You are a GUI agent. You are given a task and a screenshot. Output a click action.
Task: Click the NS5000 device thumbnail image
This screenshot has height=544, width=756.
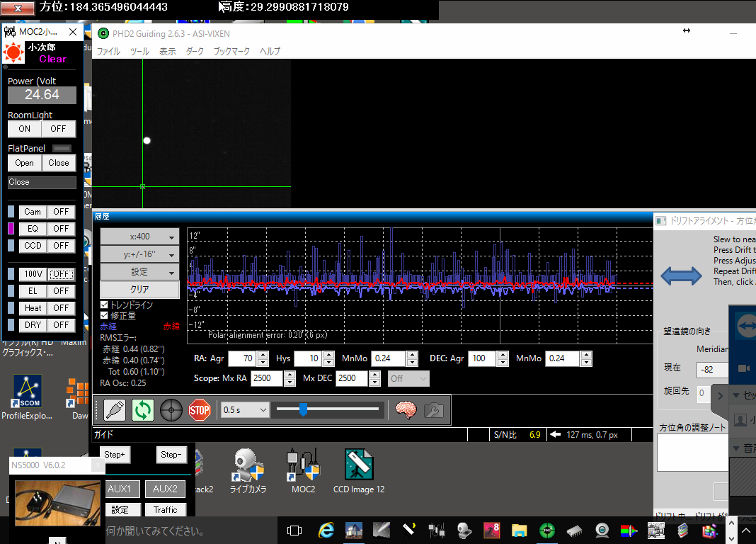pos(57,503)
